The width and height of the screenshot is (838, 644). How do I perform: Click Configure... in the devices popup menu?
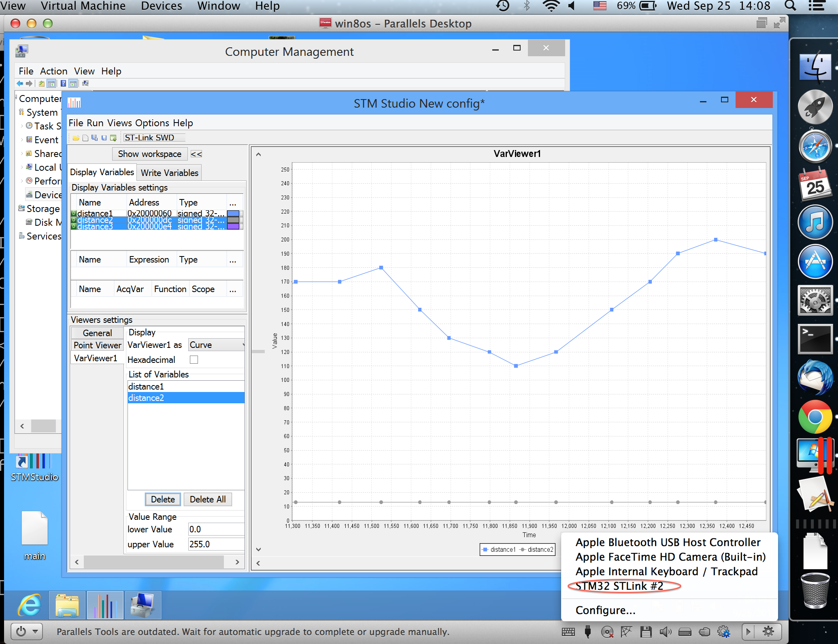coord(605,610)
